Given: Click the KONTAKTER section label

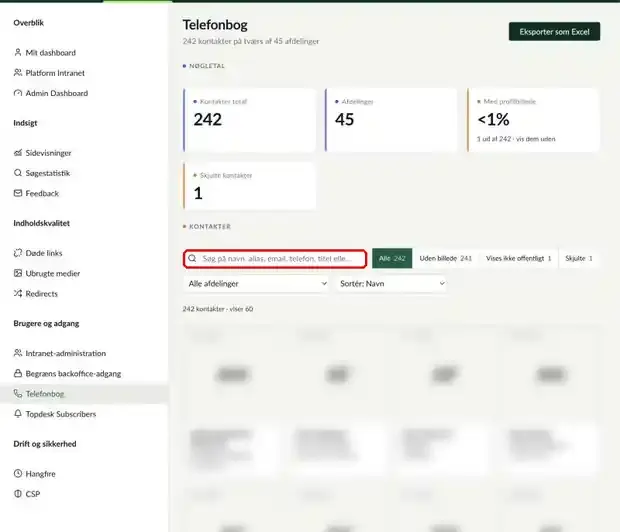Looking at the screenshot, I should point(210,227).
